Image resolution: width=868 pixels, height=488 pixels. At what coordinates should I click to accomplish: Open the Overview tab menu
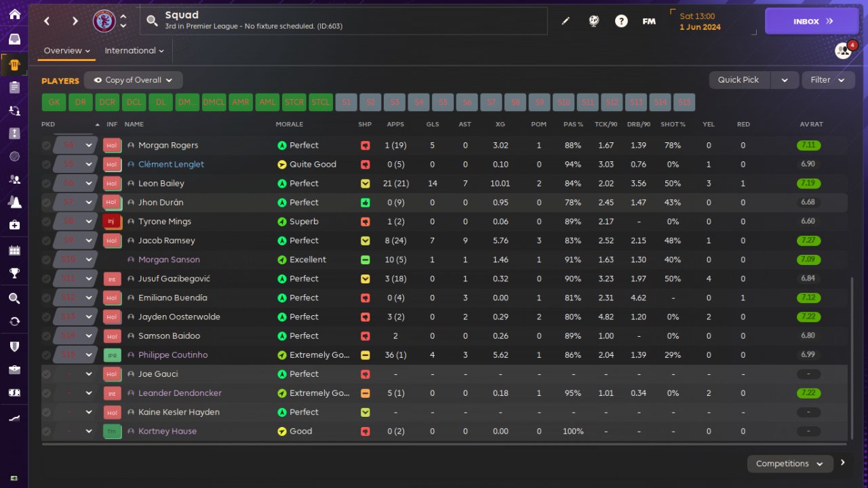point(67,51)
